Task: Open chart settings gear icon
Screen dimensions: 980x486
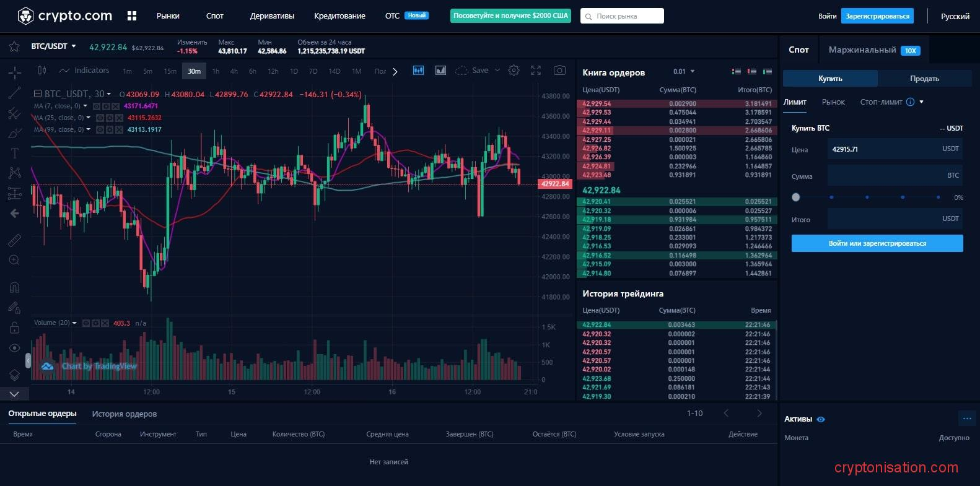Action: [514, 71]
